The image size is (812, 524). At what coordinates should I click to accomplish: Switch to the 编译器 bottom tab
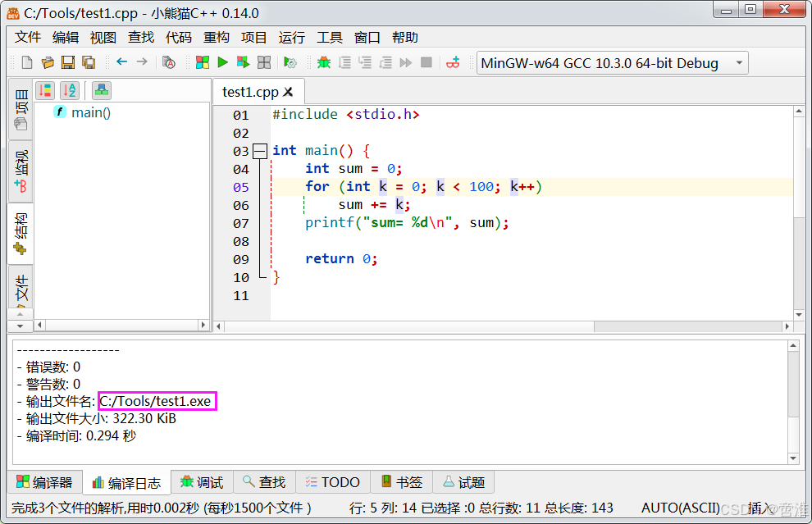point(44,482)
